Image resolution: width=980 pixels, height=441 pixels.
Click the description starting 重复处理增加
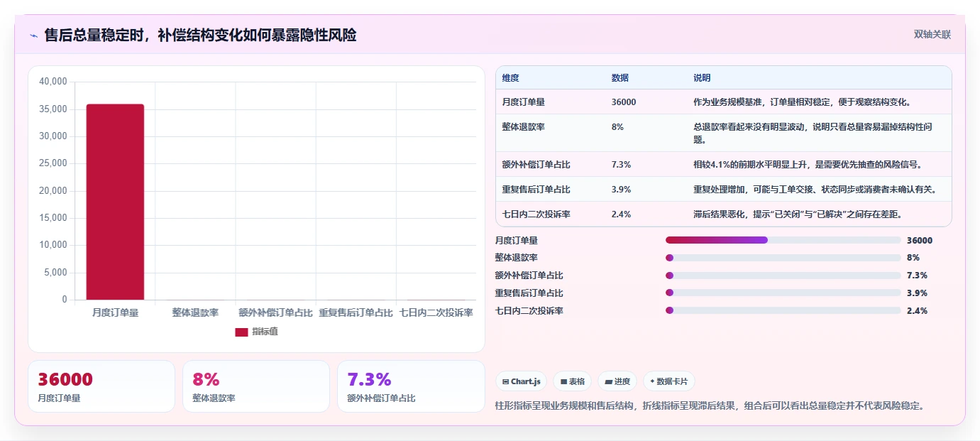[x=815, y=189]
